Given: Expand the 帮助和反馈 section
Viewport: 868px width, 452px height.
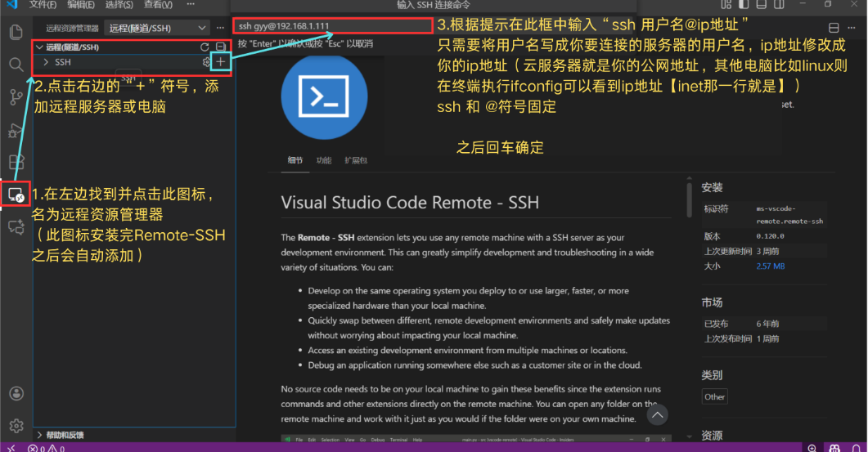Looking at the screenshot, I should point(61,435).
